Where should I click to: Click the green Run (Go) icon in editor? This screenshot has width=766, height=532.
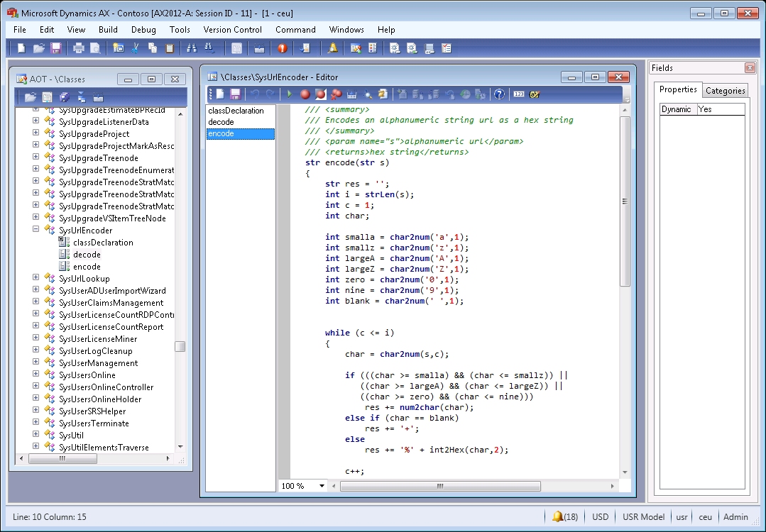(x=289, y=94)
